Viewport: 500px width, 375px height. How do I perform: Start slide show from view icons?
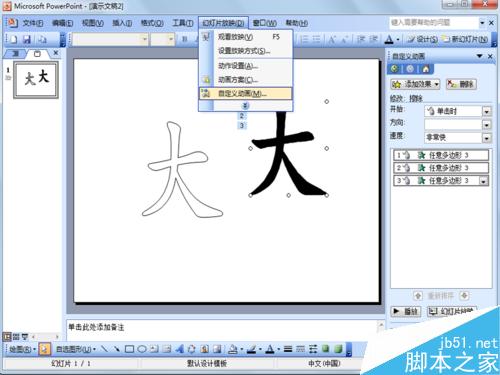(25, 337)
